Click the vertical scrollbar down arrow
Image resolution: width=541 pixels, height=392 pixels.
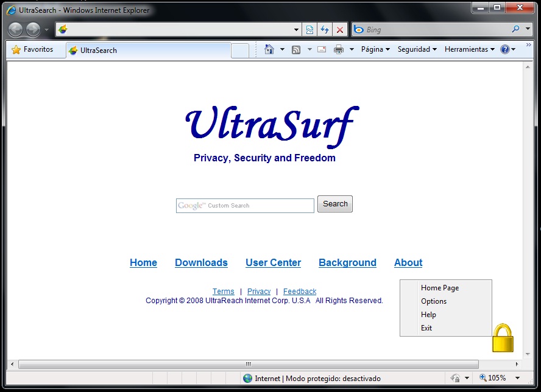[x=528, y=354]
